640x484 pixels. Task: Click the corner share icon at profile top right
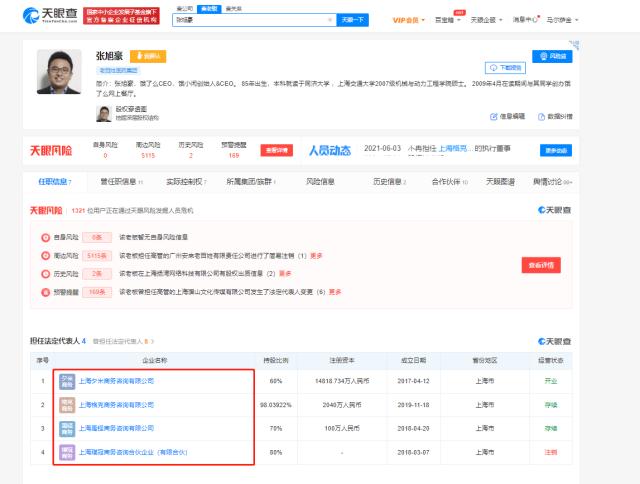(575, 44)
